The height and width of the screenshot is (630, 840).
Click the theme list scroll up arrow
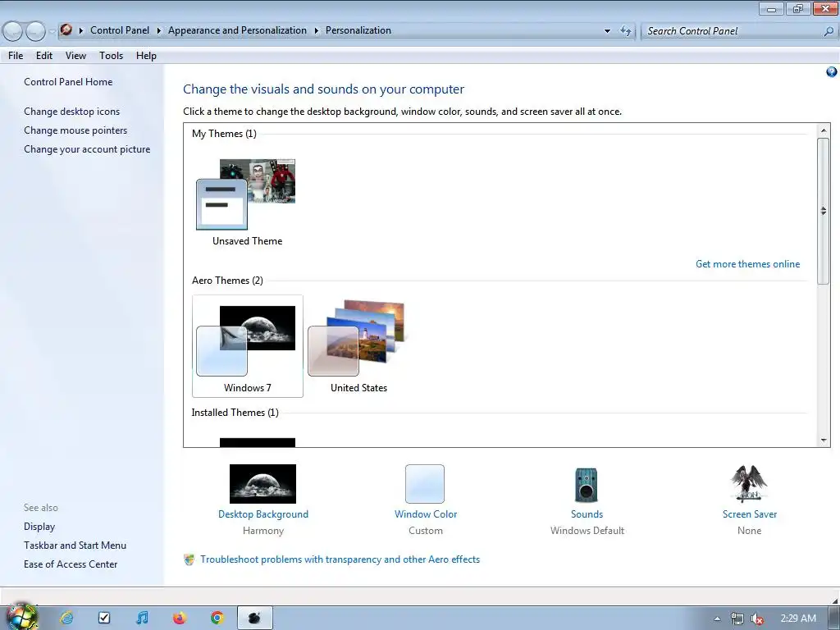824,130
